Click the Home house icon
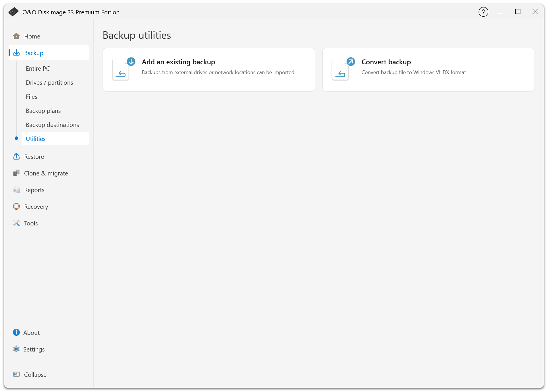 coord(16,36)
